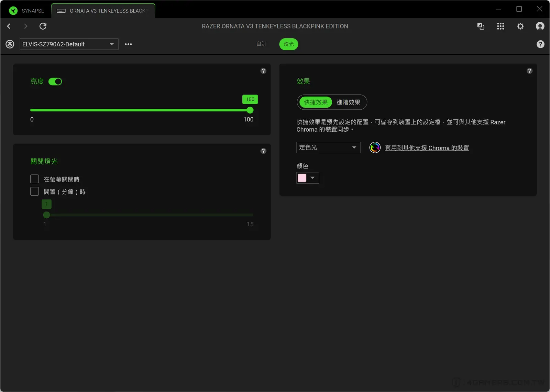Click the idle slider maximum label 15
This screenshot has height=392, width=550.
(x=250, y=224)
